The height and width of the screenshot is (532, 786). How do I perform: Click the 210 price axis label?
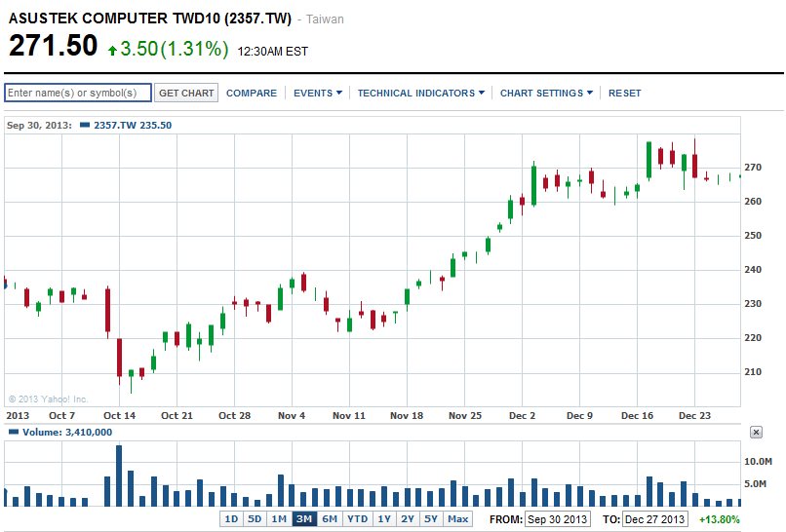click(753, 371)
